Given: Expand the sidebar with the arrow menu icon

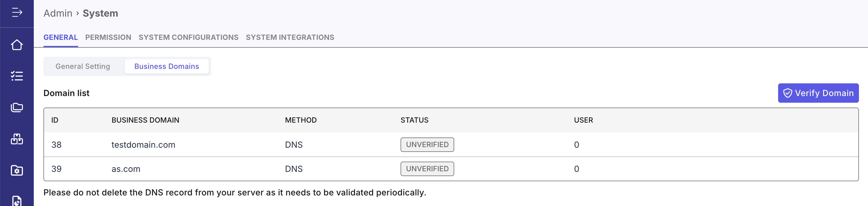Looking at the screenshot, I should pyautogui.click(x=17, y=13).
